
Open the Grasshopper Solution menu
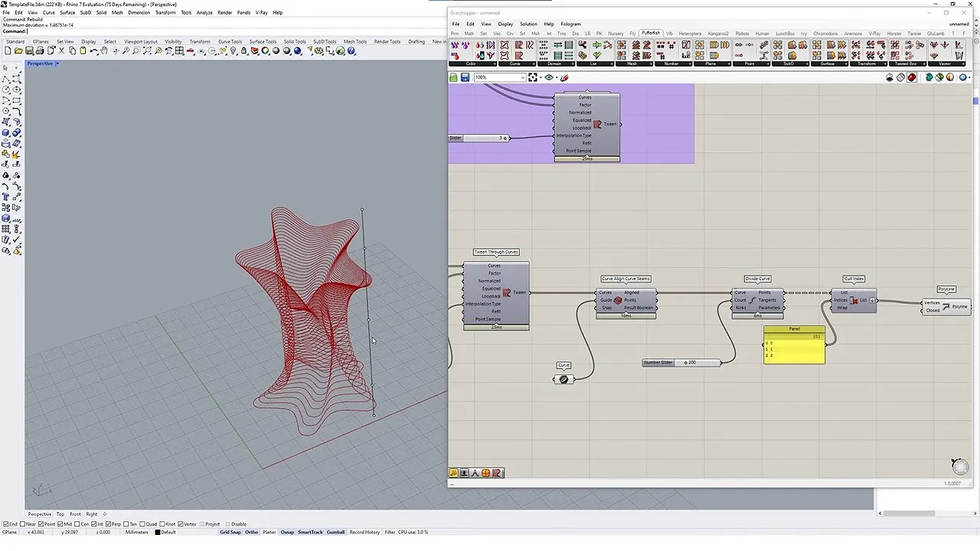click(x=528, y=24)
